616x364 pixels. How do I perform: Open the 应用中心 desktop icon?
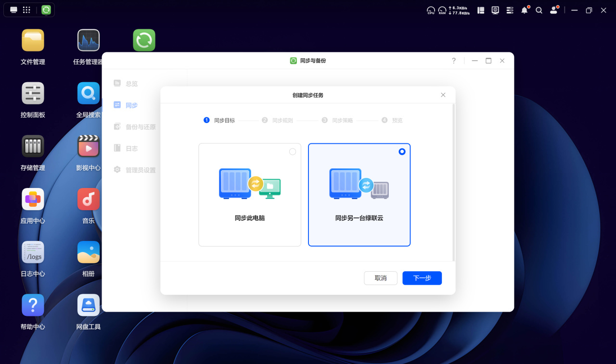33,199
